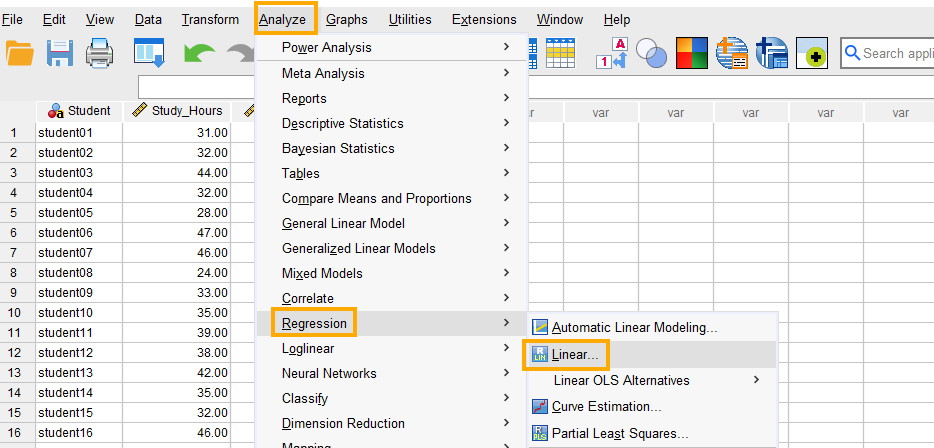
Task: Click the blue globe with table icon
Action: click(772, 53)
